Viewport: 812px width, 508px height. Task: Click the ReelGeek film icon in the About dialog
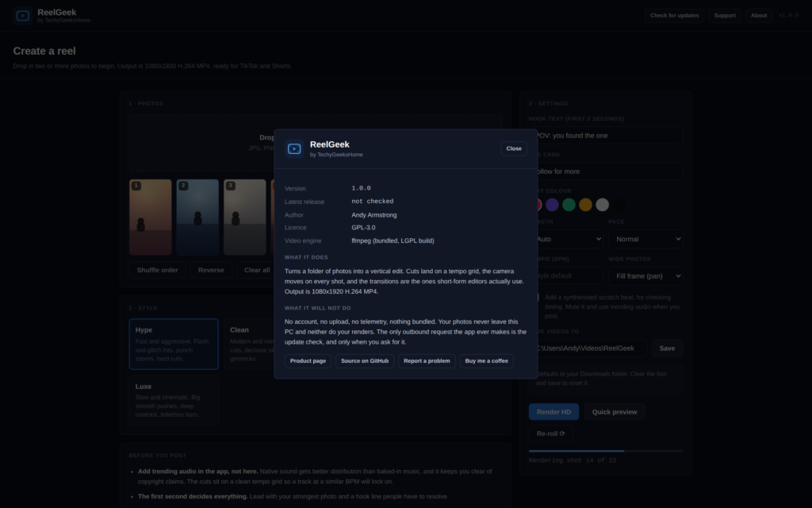294,148
